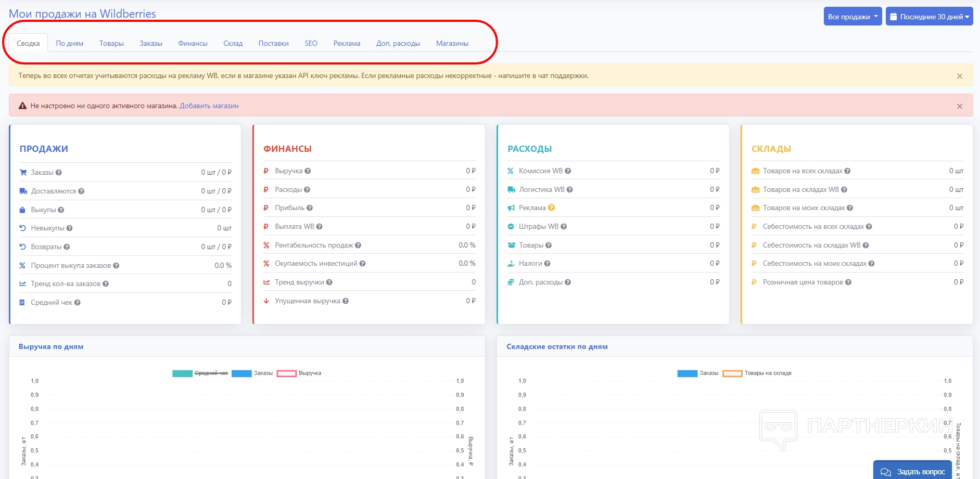Open the help tooltip for Рентабельность продаж
The image size is (980, 479).
coord(358,245)
